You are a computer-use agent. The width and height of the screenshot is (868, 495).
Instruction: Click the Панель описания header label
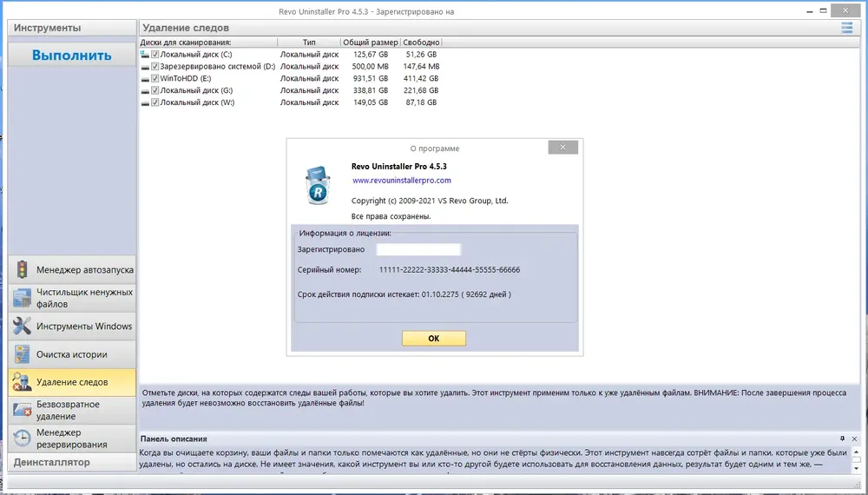174,439
